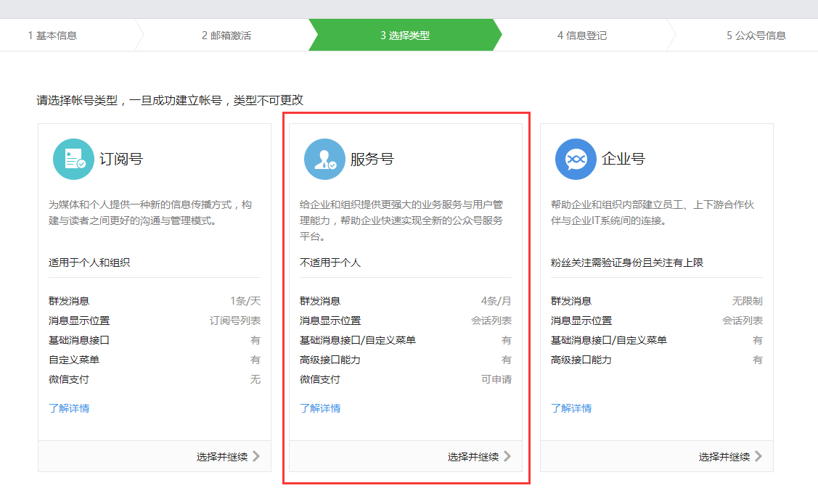Click the arrow beside 订阅号 选择并继续

point(256,456)
